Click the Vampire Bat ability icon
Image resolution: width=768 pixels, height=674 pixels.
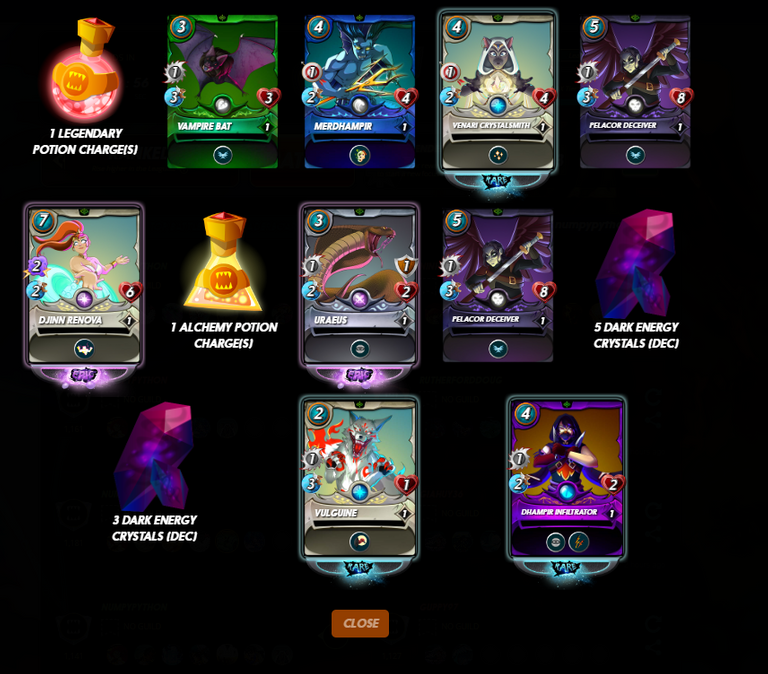[x=223, y=155]
